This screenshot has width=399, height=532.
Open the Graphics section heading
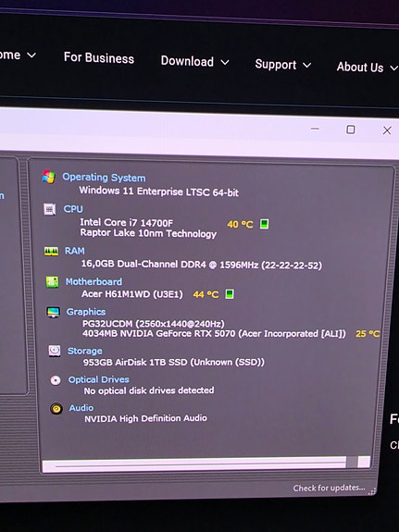86,312
